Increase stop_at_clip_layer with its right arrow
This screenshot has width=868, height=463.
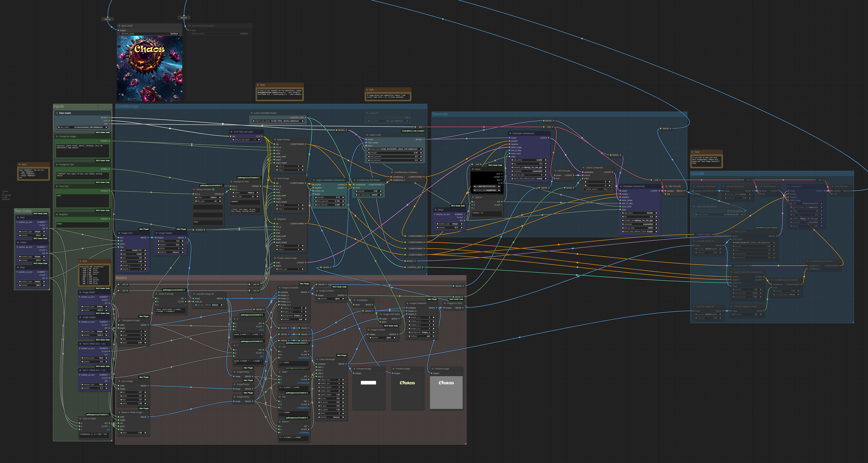(x=259, y=140)
